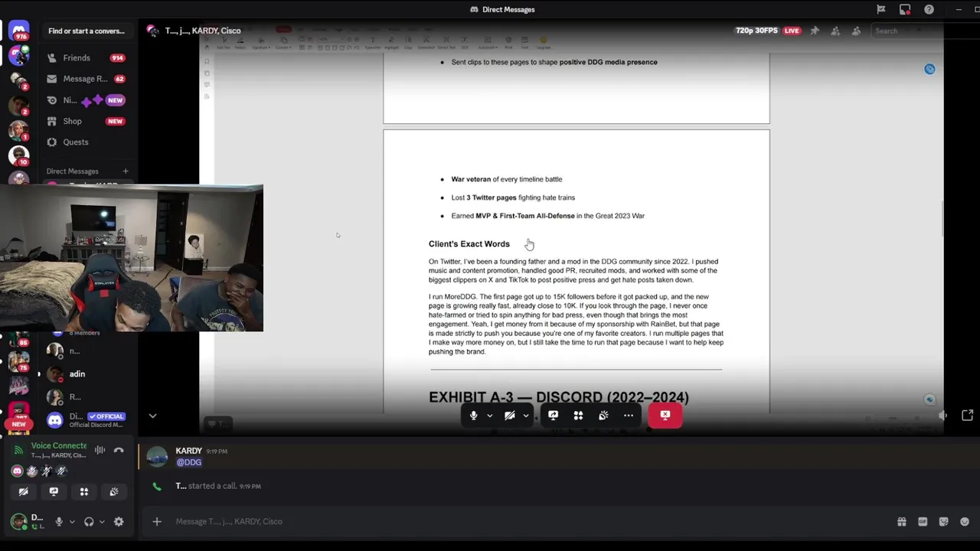Show member list icon
The height and width of the screenshot is (551, 980).
tap(856, 31)
